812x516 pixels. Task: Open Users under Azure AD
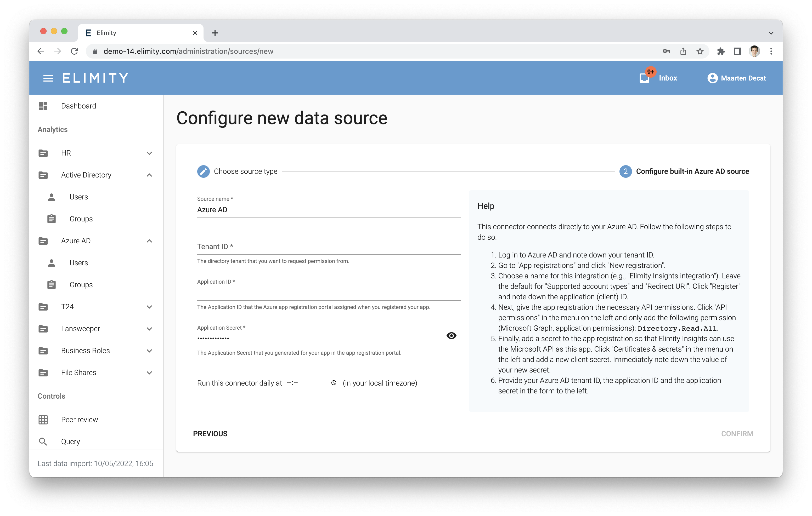tap(97, 263)
